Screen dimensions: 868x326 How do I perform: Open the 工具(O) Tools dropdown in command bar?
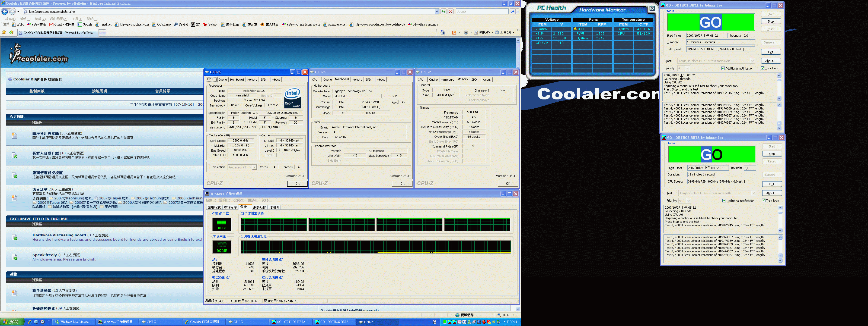pos(505,32)
